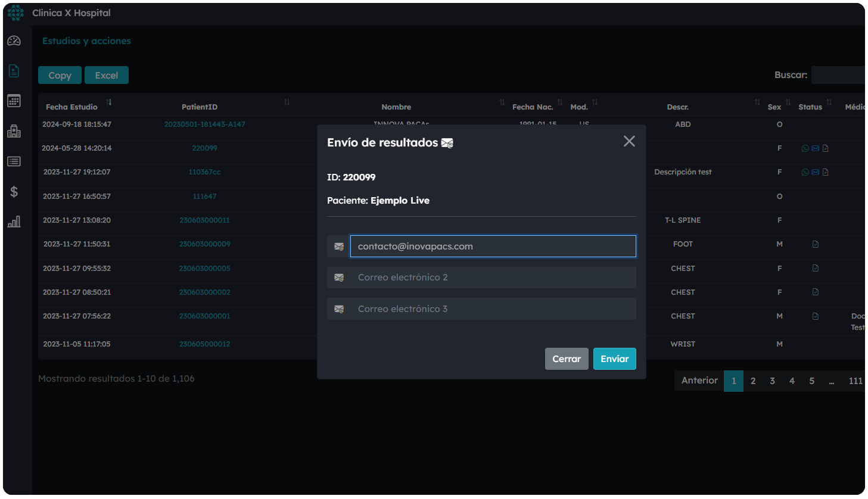
Task: Click 'Mostrando resultados 1-10 de 1,106' text
Action: (116, 379)
